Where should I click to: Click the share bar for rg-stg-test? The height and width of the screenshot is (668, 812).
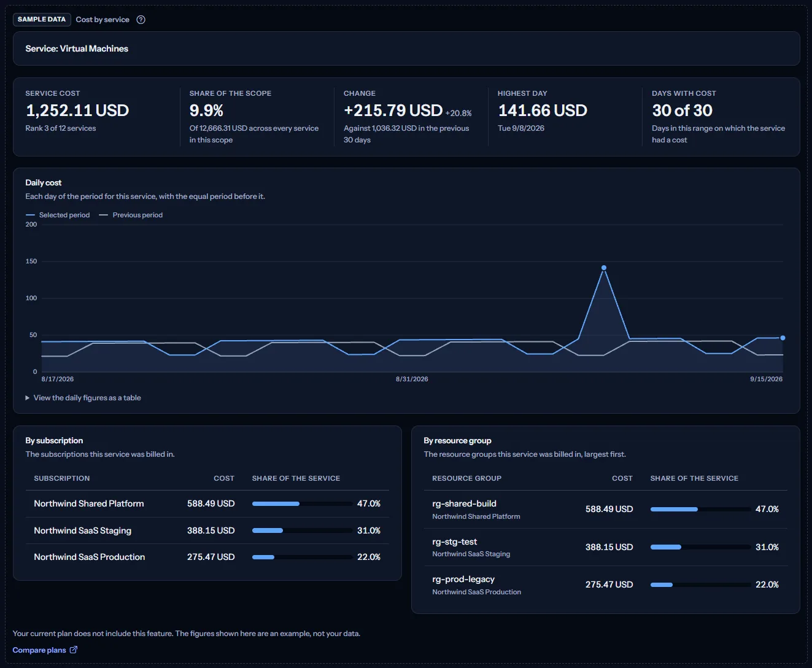[x=701, y=547]
